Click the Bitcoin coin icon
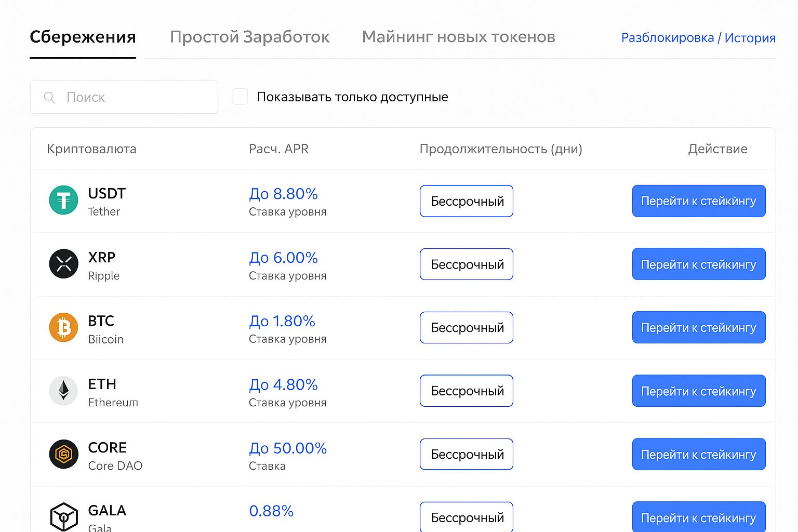Viewport: 798px width, 532px height. (63, 327)
